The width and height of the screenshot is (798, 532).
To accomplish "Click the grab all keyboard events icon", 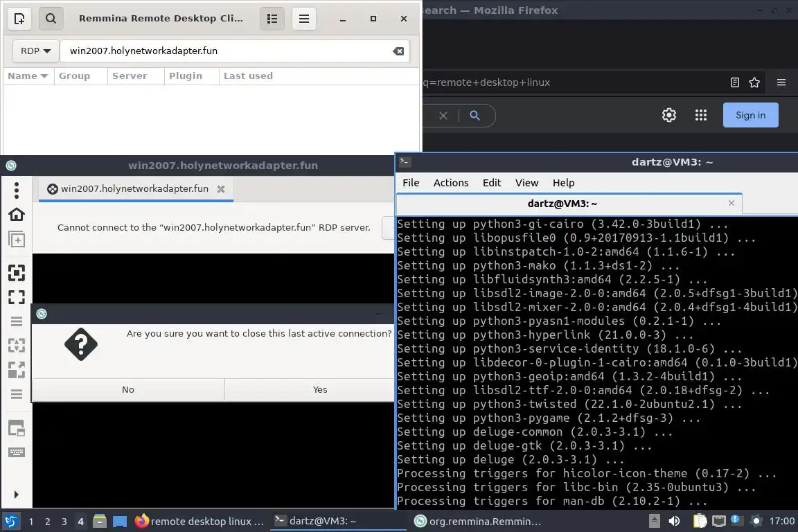I will [x=17, y=428].
